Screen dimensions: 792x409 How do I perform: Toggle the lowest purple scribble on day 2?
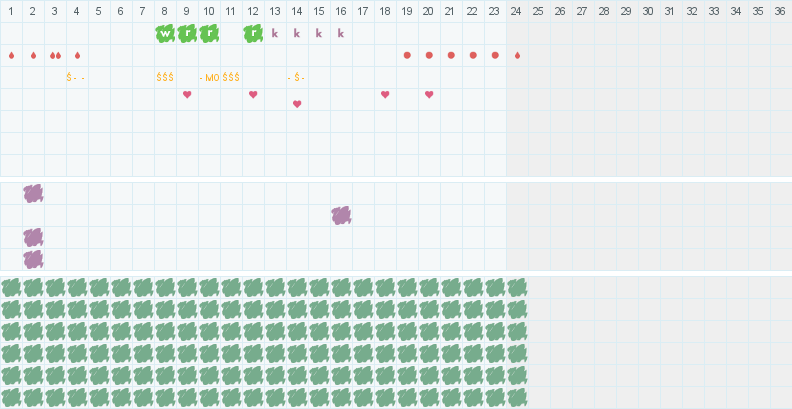click(x=33, y=259)
